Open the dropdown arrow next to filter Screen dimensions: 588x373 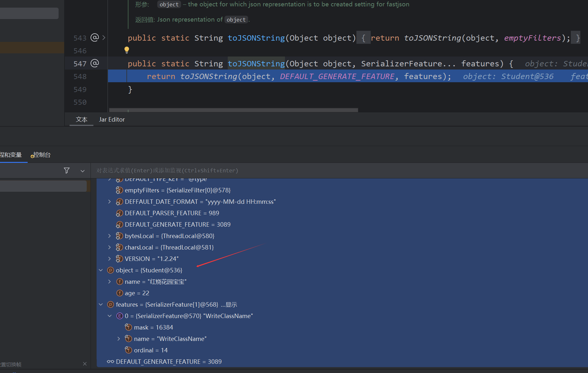pos(83,171)
